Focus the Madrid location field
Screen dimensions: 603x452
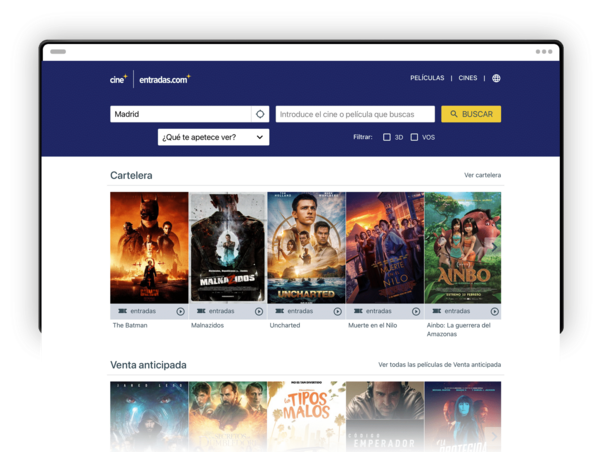click(x=180, y=114)
